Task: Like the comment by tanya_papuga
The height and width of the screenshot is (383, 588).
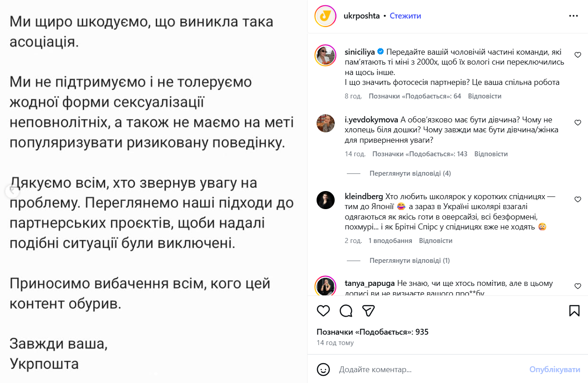Action: 578,286
